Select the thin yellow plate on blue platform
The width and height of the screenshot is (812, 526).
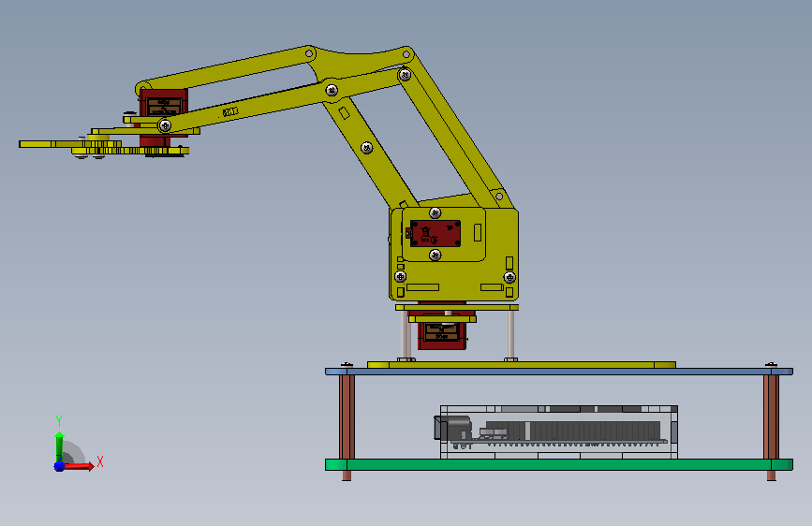point(522,365)
